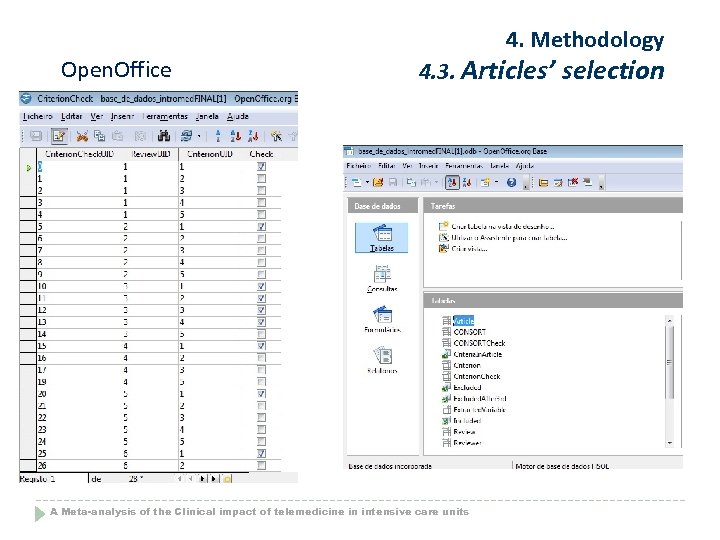Click the Sort Descending icon in Base window
The width and height of the screenshot is (720, 540).
(x=467, y=182)
